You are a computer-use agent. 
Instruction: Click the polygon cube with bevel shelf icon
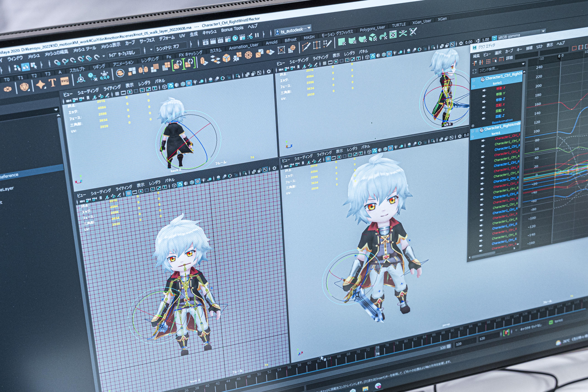click(x=226, y=58)
